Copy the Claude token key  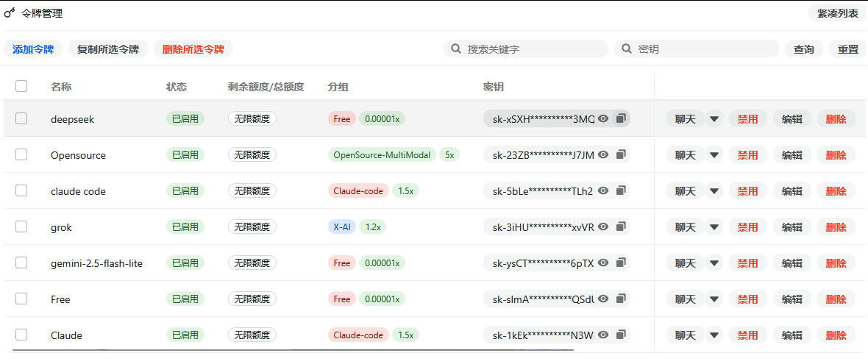[x=621, y=334]
